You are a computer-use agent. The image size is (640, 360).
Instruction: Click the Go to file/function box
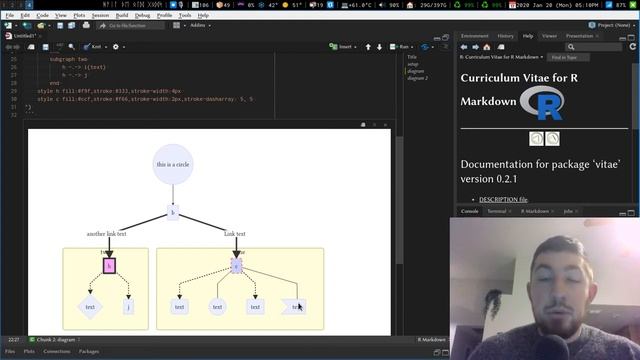coord(130,26)
